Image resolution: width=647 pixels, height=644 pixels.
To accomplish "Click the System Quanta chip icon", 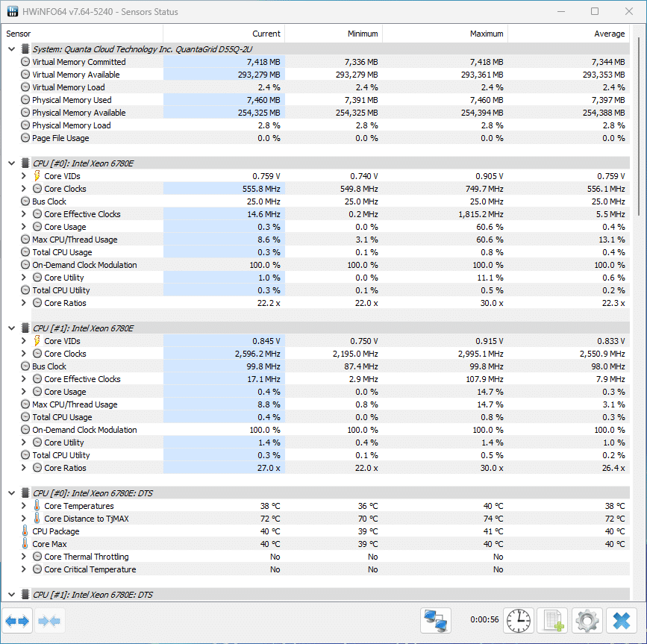I will pos(25,49).
